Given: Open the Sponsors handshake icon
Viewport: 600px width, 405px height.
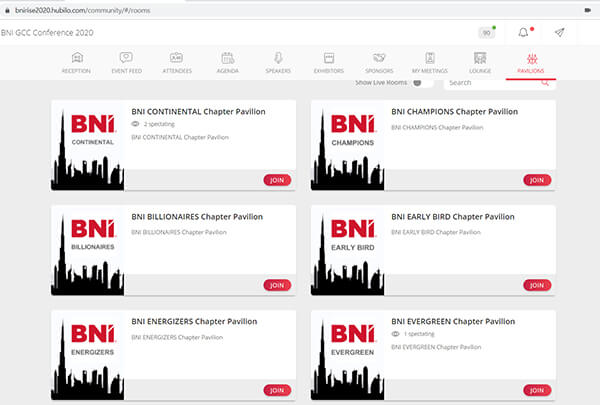Looking at the screenshot, I should pyautogui.click(x=379, y=58).
